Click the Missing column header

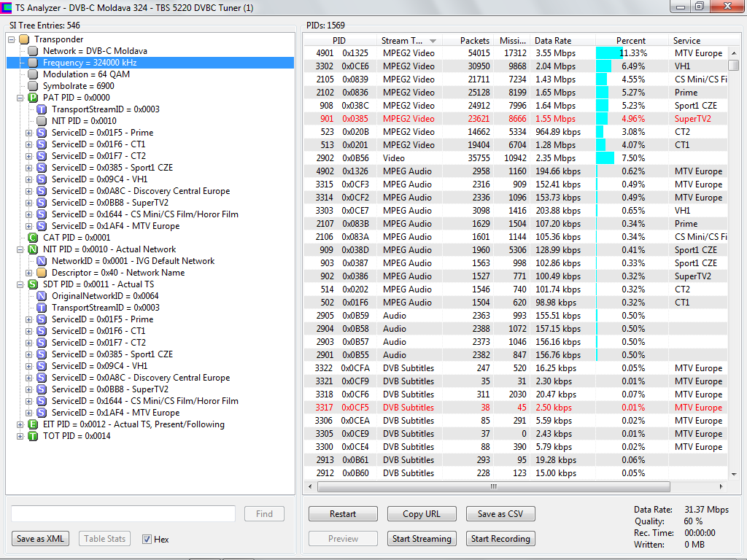tap(511, 41)
